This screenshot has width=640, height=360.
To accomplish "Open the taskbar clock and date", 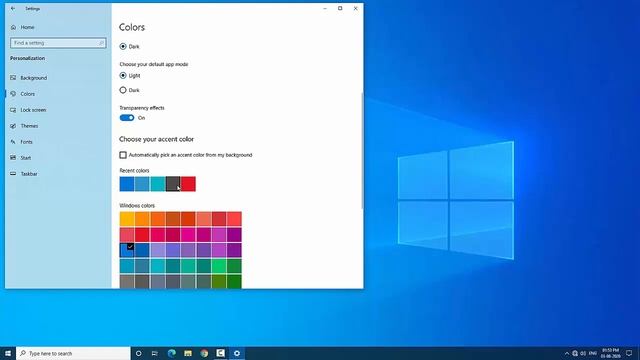I will 611,353.
